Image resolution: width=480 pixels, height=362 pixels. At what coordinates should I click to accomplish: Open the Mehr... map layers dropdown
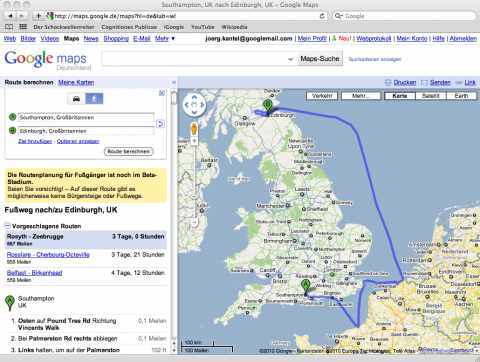[361, 96]
